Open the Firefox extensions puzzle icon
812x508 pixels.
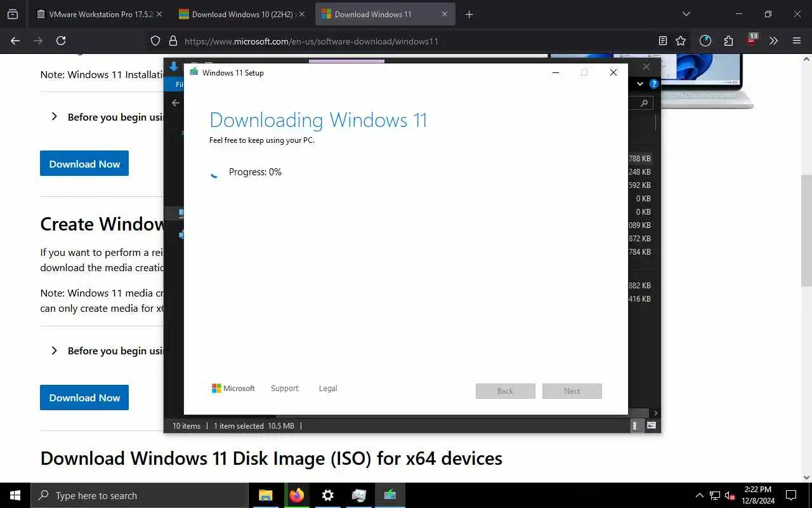728,41
